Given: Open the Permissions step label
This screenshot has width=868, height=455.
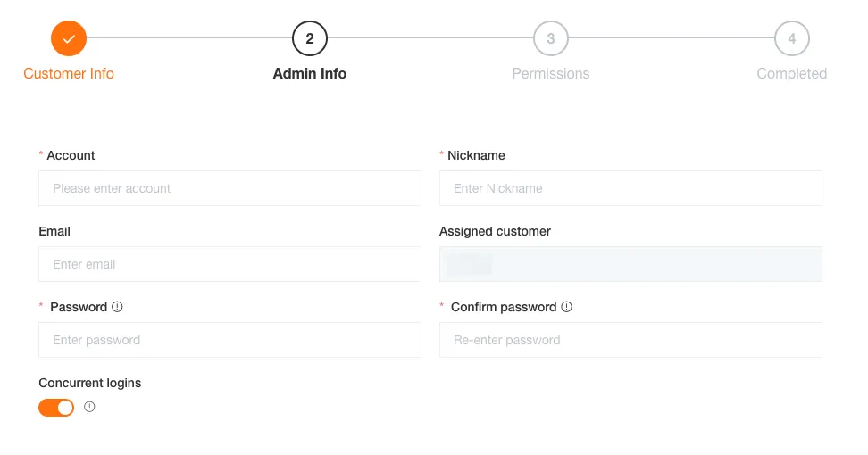Looking at the screenshot, I should tap(551, 74).
